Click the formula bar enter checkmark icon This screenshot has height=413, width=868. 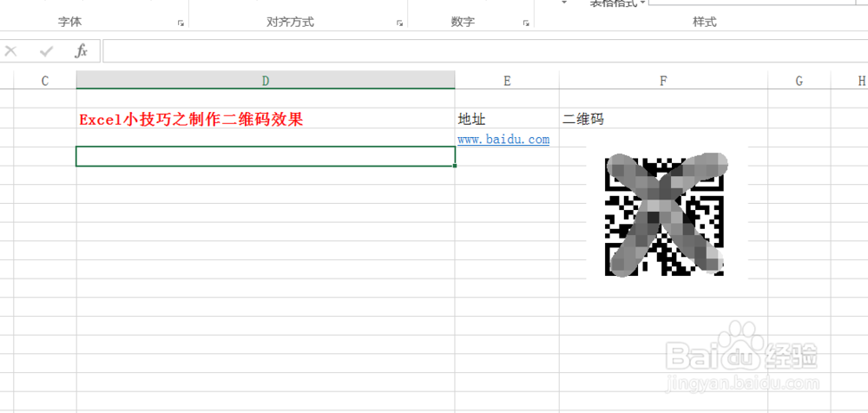[47, 51]
